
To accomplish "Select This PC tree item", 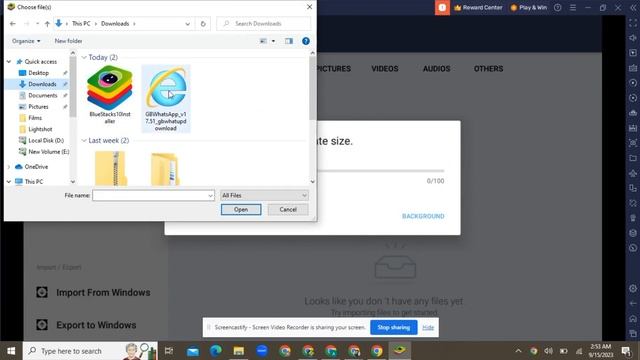I will point(33,182).
